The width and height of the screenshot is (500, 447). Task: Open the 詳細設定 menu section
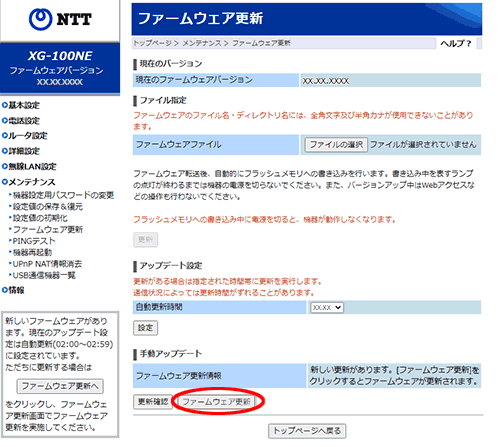point(21,151)
